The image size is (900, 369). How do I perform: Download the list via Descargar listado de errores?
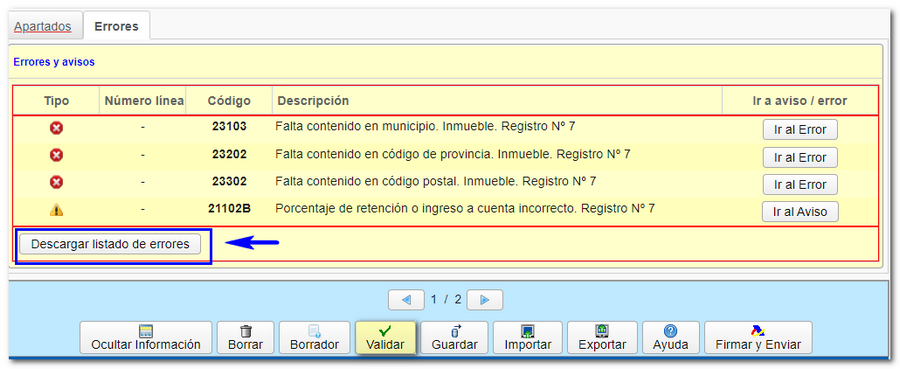tap(110, 244)
